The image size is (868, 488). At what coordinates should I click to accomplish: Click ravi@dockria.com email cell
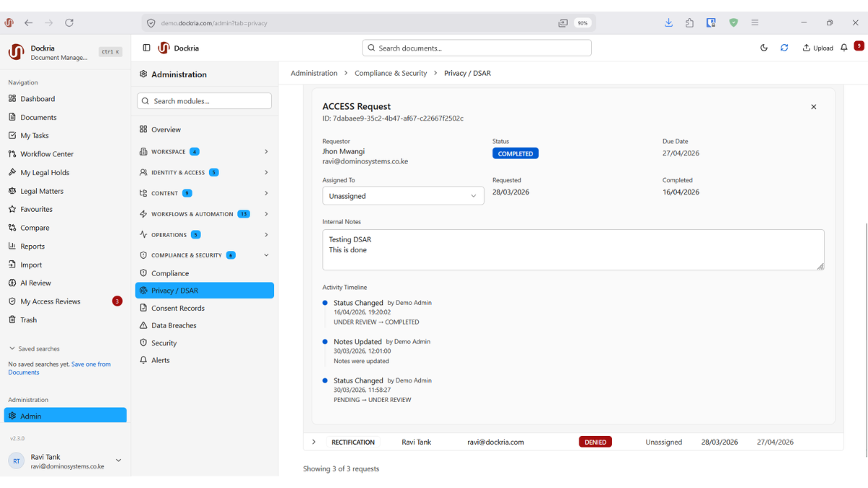tap(495, 442)
